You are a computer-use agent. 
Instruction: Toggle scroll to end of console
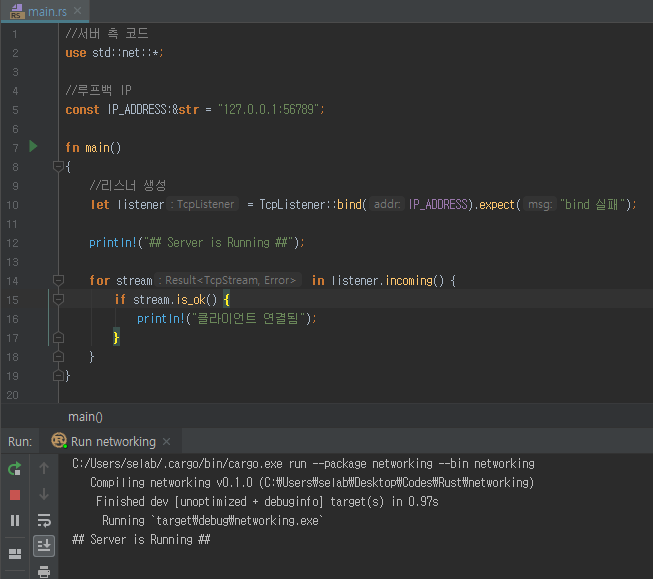coord(44,545)
